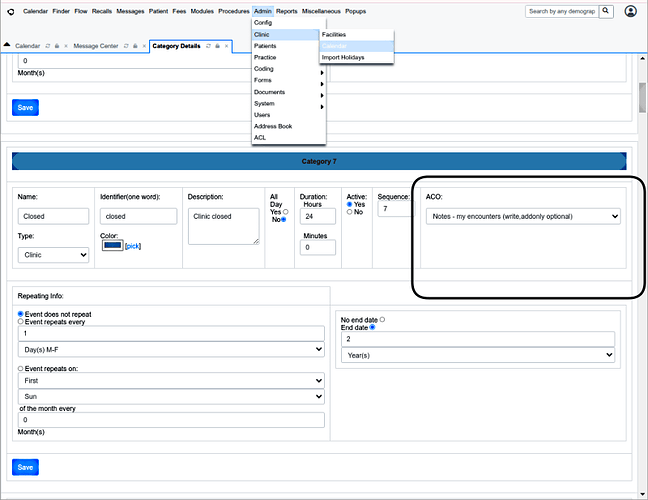Collapse the tab bar with up arrow
This screenshot has height=500, width=648.
click(x=7, y=44)
